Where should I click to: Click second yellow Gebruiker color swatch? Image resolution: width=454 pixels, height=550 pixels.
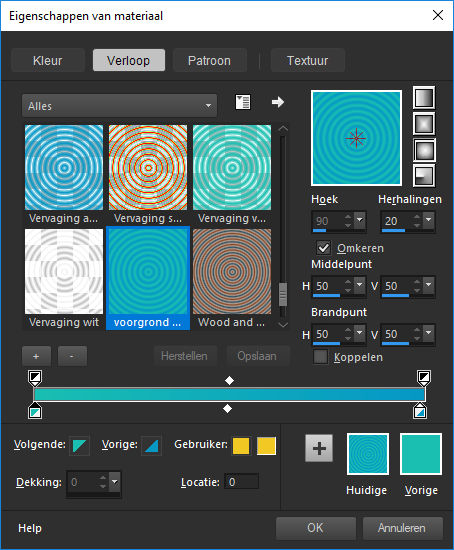(x=266, y=446)
